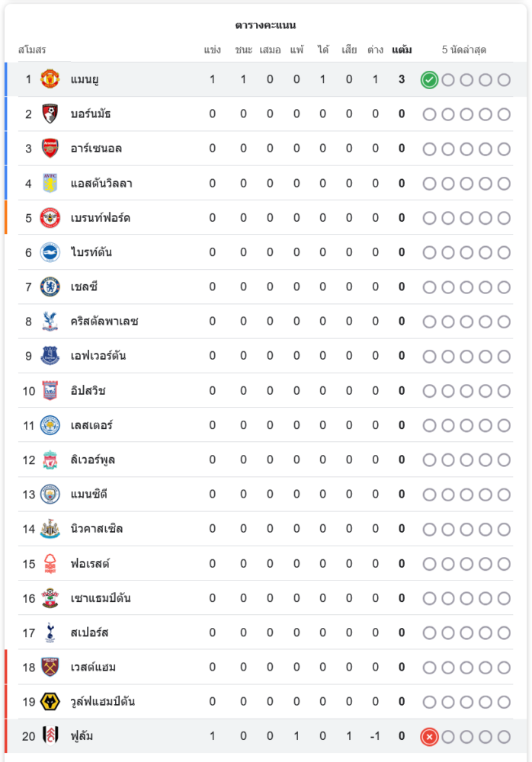Click the Manchester United club crest
Screen dimensions: 532x762
click(x=50, y=79)
